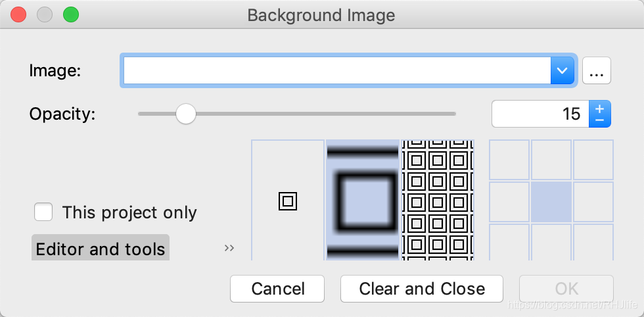Image resolution: width=644 pixels, height=317 pixels.
Task: Expand the double chevron next to Editor and tools
Action: [x=229, y=248]
